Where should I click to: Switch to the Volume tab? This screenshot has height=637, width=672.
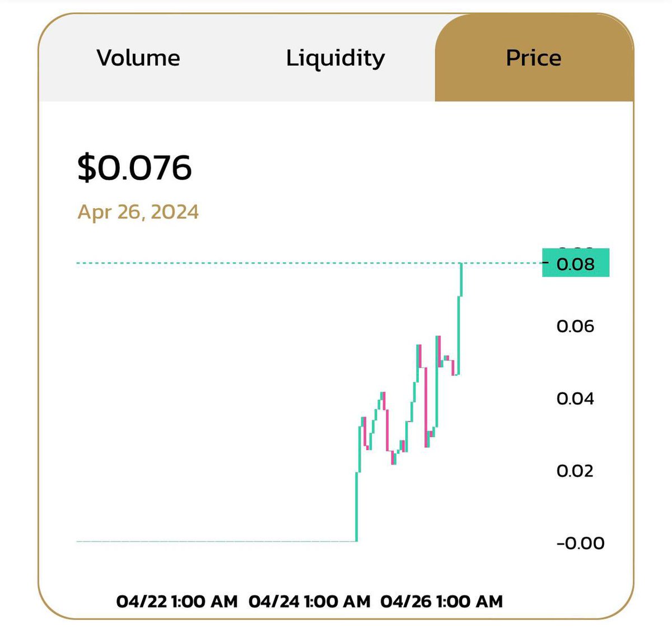pos(138,58)
